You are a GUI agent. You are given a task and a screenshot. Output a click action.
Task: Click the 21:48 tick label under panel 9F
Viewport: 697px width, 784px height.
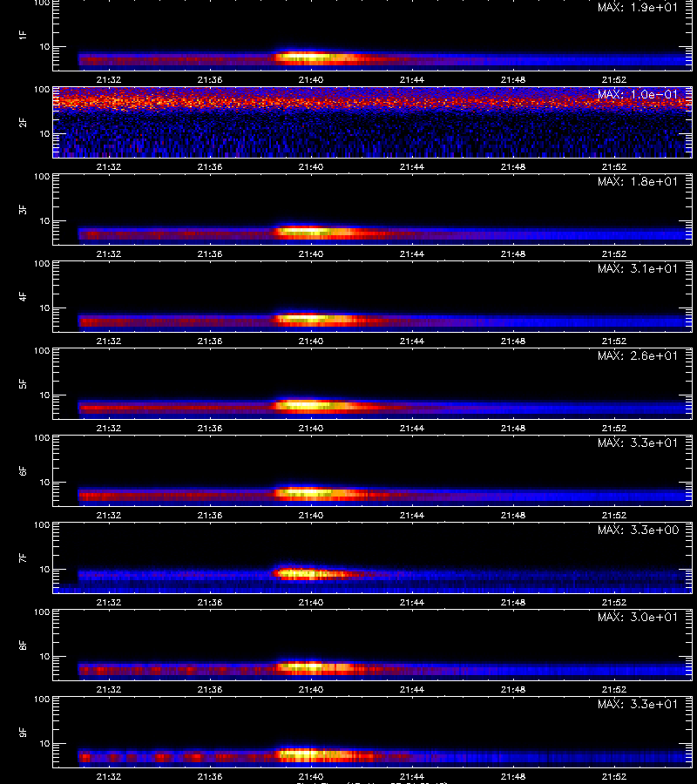[x=513, y=776]
